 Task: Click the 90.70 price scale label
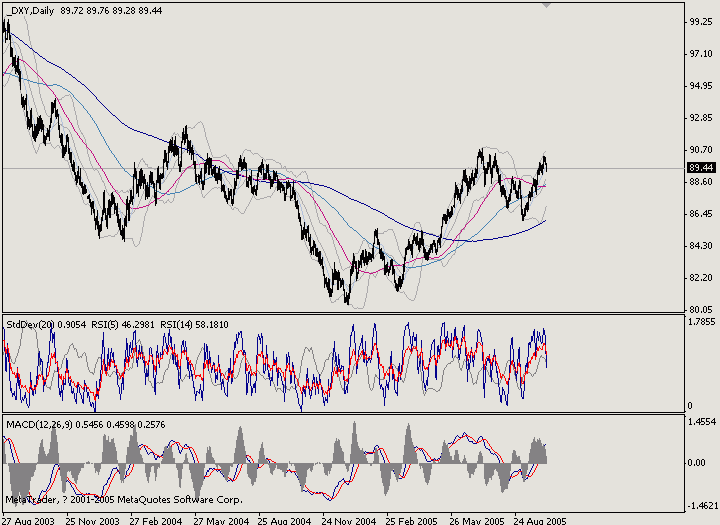(x=701, y=150)
